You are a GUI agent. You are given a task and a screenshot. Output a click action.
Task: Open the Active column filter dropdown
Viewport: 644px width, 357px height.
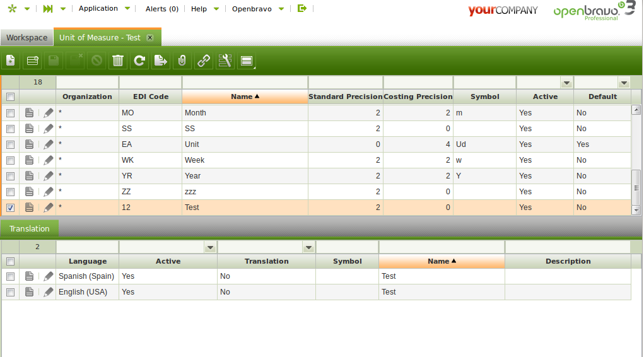click(x=566, y=83)
